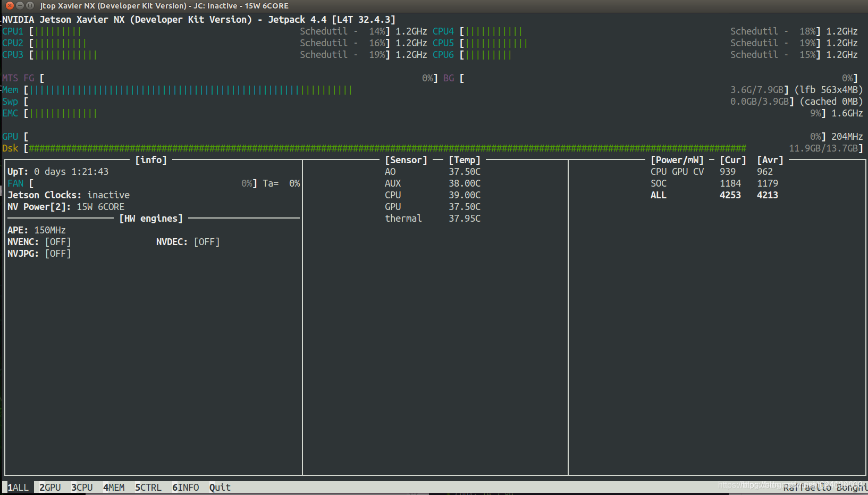Click the CPU GPU CV power row
The height and width of the screenshot is (495, 868).
coord(712,172)
